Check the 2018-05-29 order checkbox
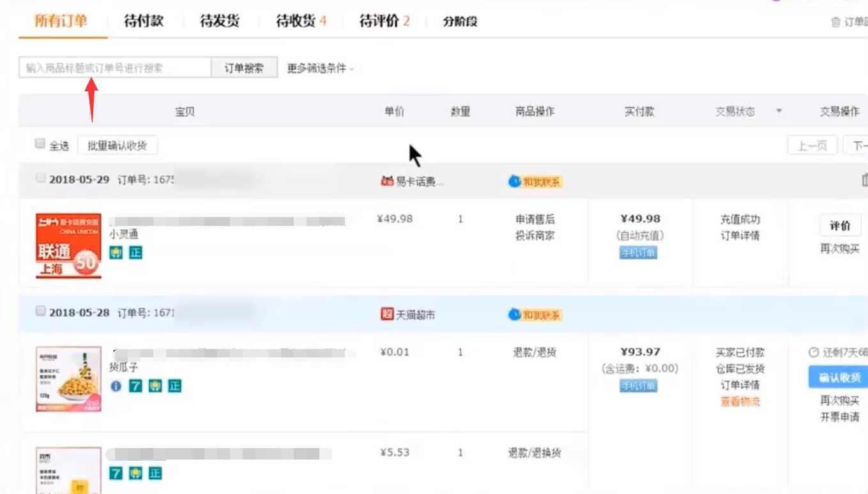The image size is (868, 494). tap(40, 179)
